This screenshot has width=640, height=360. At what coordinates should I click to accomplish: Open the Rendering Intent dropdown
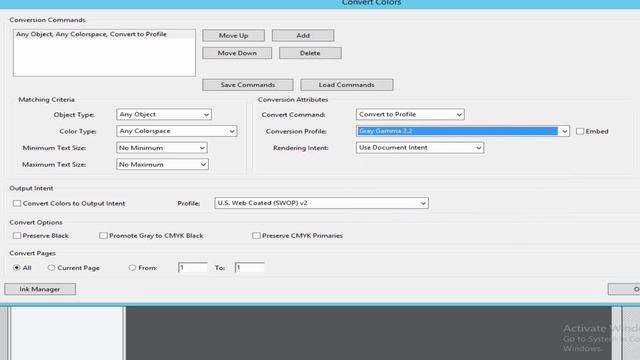420,148
